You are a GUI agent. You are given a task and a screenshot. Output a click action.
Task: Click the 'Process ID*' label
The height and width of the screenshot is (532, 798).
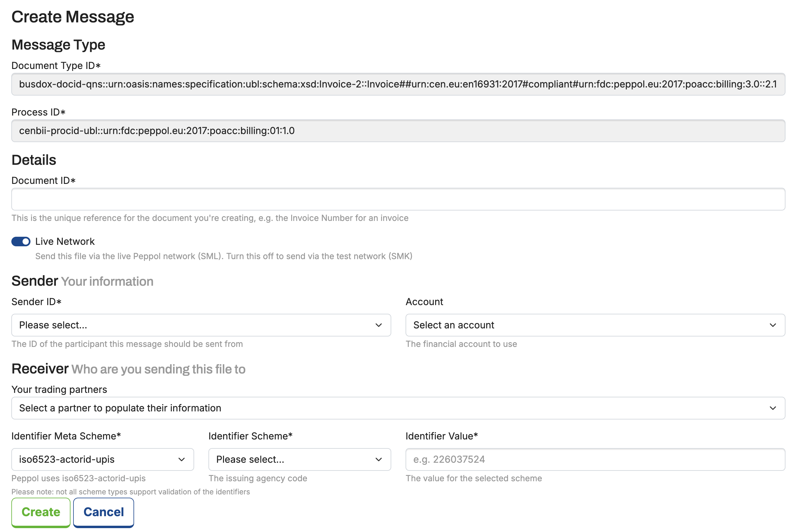(38, 112)
